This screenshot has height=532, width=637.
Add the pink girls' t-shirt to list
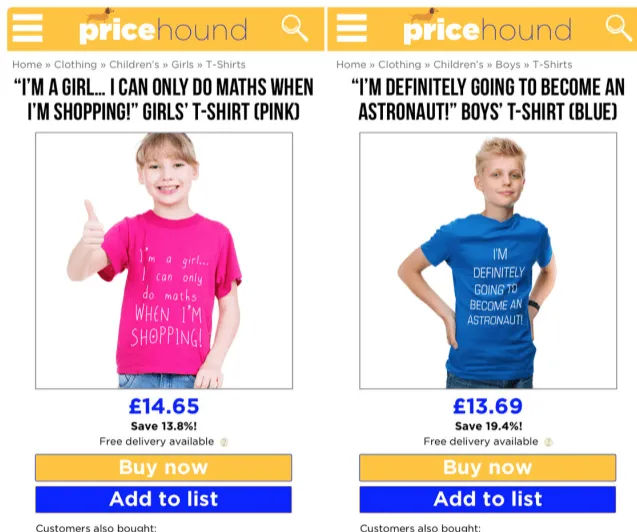coord(163,499)
